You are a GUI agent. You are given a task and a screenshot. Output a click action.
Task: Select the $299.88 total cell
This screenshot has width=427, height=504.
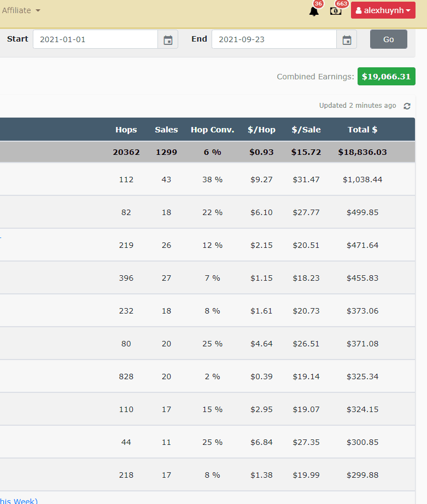point(362,475)
